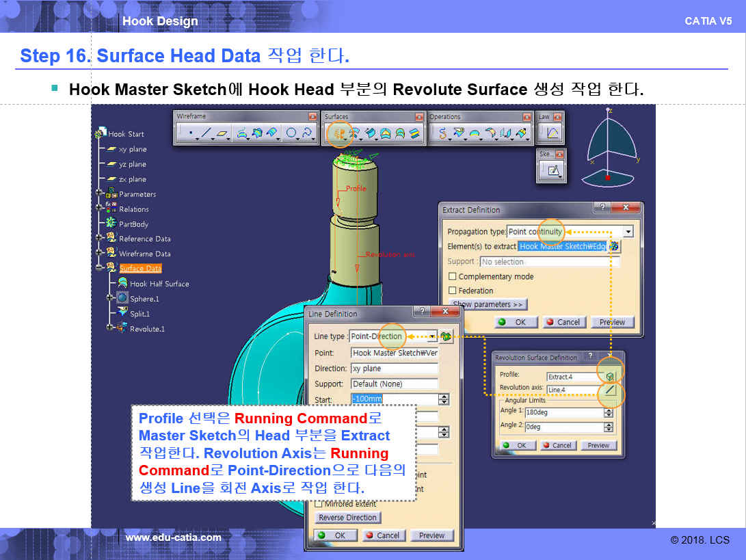Select the Point tool in Wireframe toolbar
The width and height of the screenshot is (746, 560).
(189, 133)
